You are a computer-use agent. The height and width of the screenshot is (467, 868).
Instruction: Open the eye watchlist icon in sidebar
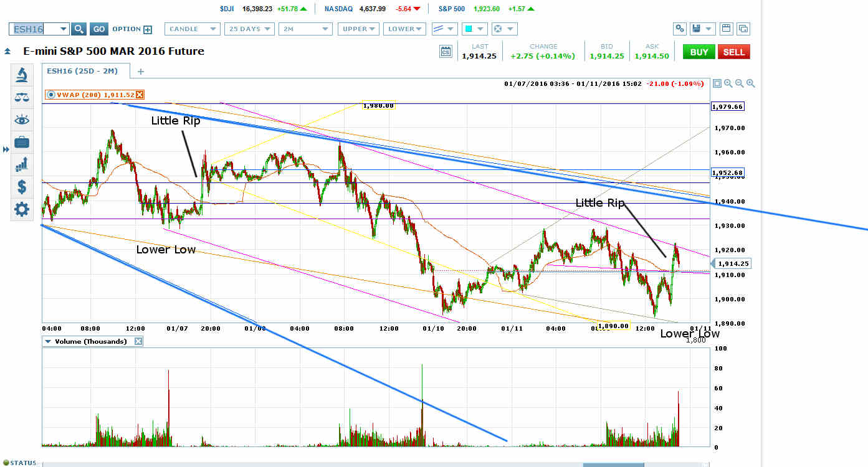click(x=22, y=120)
